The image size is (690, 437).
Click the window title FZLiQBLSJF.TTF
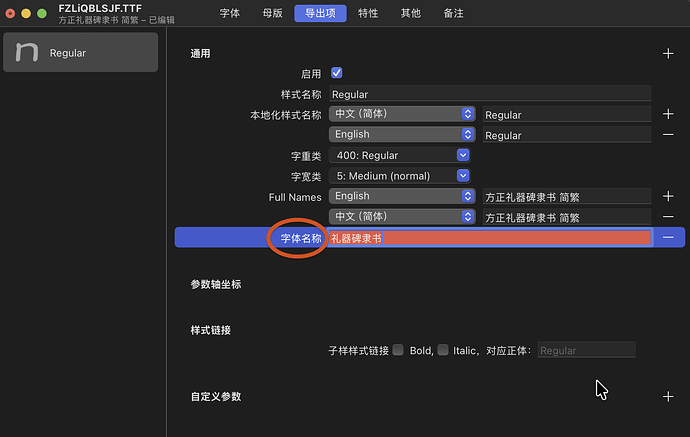pos(100,8)
